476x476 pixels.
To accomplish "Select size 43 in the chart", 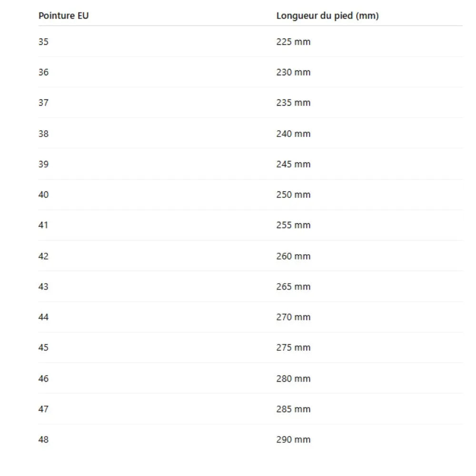I will (x=43, y=286).
